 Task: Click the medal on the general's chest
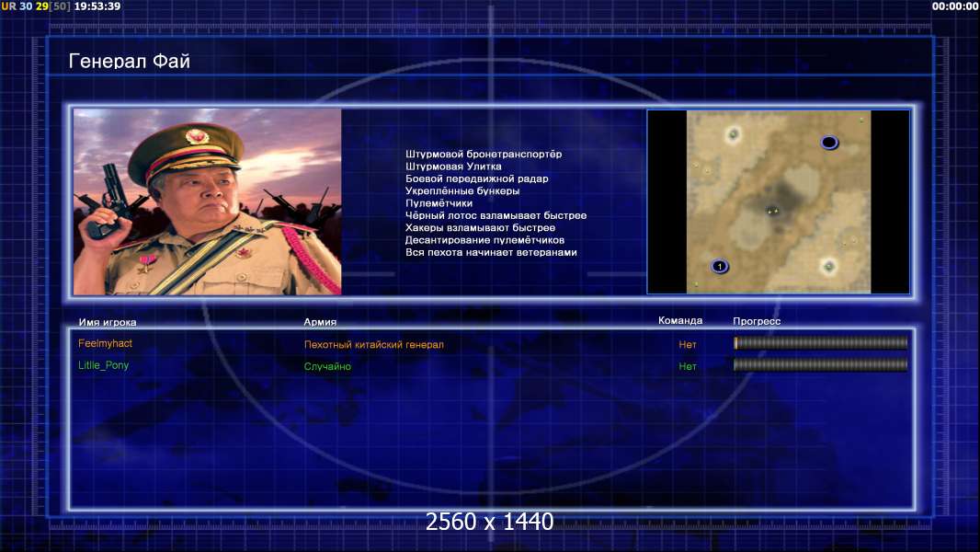tap(147, 262)
